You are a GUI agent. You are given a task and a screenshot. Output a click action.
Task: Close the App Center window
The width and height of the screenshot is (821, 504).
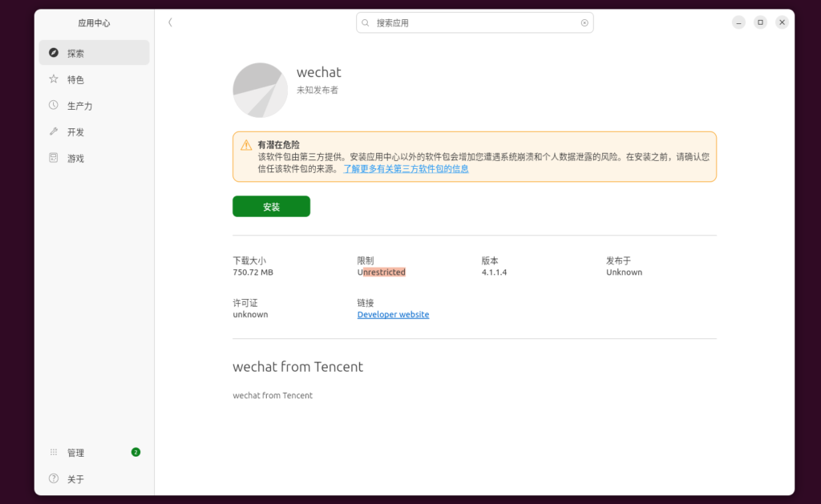click(782, 22)
